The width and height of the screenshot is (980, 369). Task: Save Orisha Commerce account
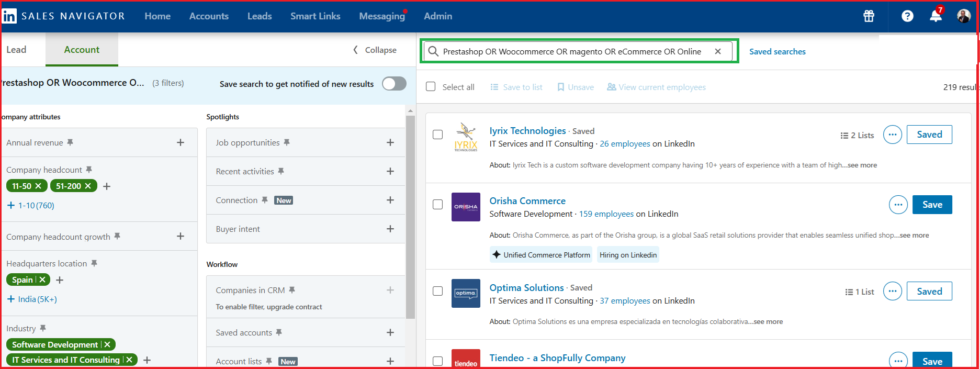coord(932,205)
